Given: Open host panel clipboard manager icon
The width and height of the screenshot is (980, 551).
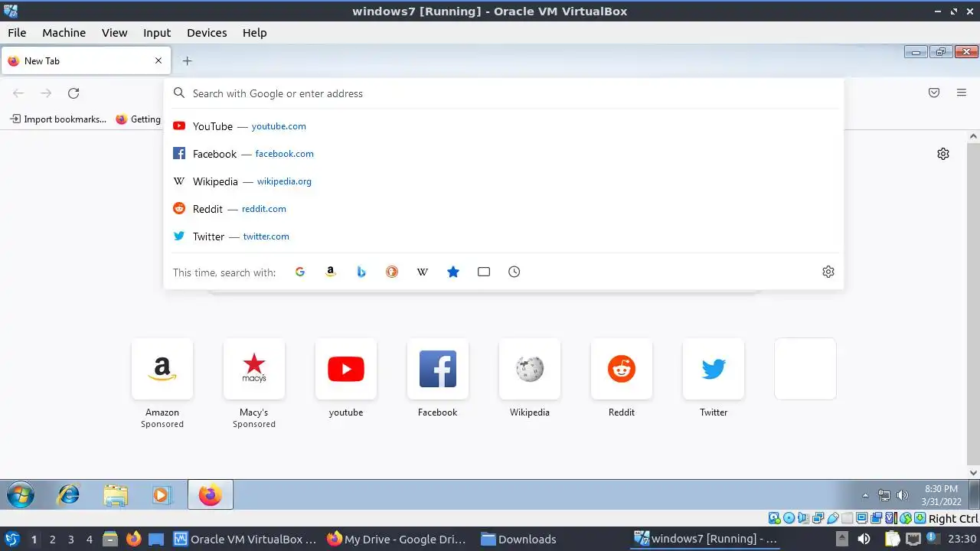Looking at the screenshot, I should pyautogui.click(x=892, y=539).
